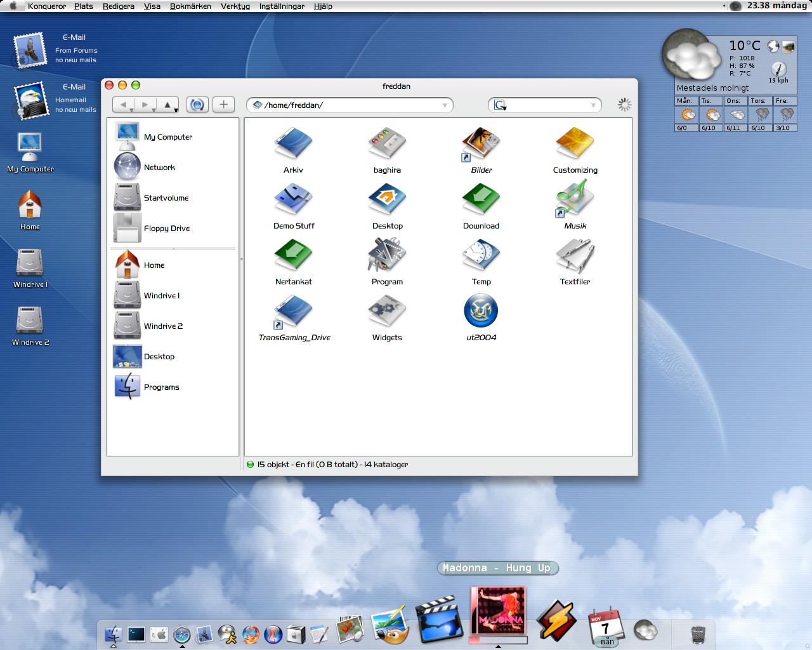Open the Arkiv folder
This screenshot has width=812, height=650.
click(293, 145)
